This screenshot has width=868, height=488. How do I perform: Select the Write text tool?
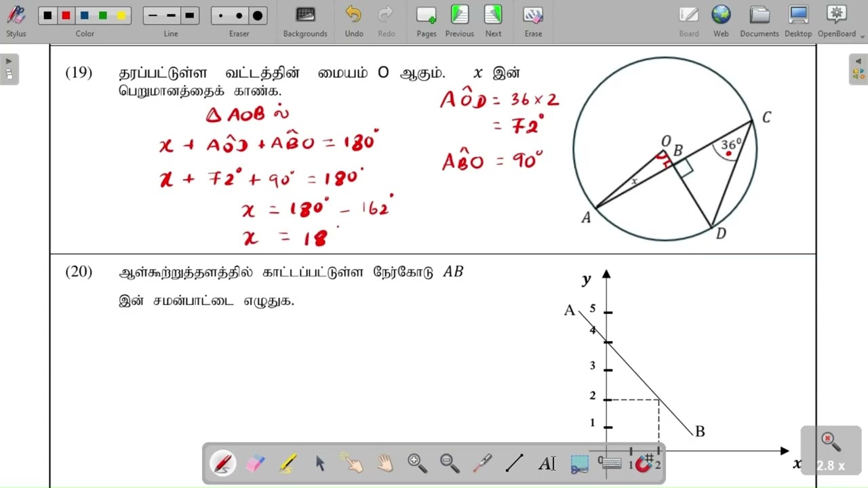[547, 464]
